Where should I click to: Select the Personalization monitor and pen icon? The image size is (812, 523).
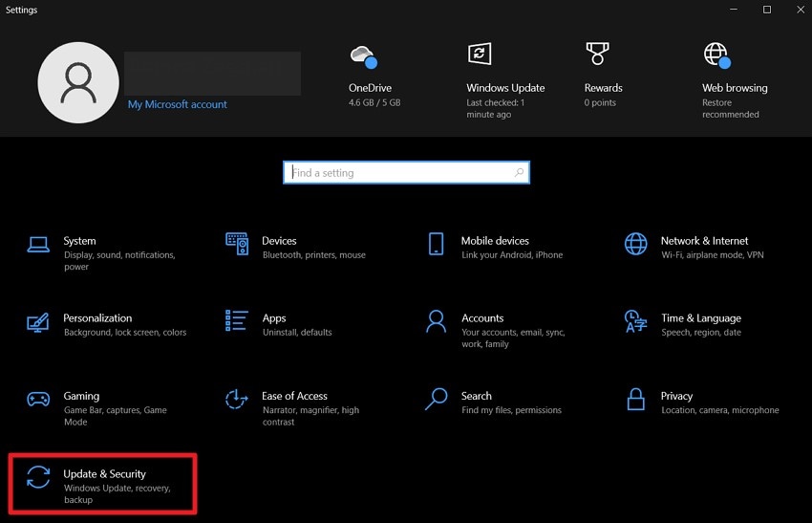pos(38,322)
